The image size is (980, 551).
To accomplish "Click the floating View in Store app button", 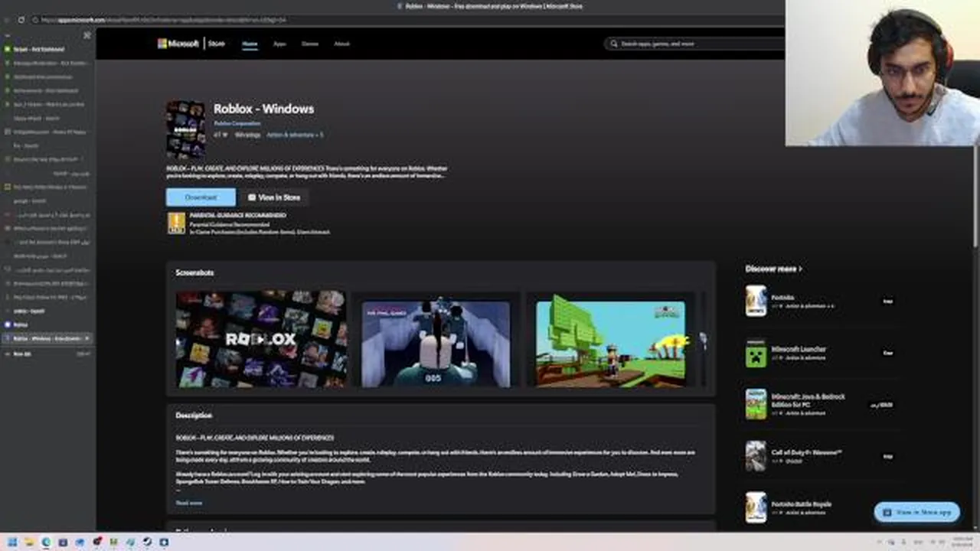I will point(916,512).
